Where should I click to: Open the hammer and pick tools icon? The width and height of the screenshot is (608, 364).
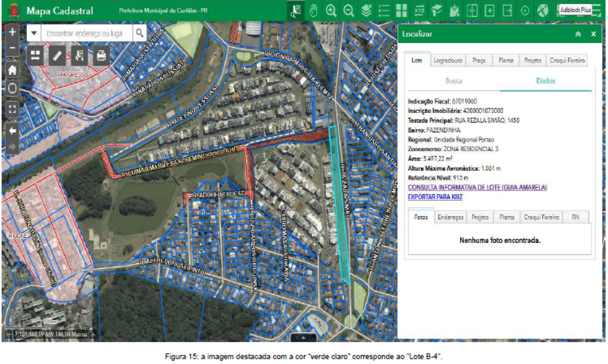pyautogui.click(x=543, y=11)
